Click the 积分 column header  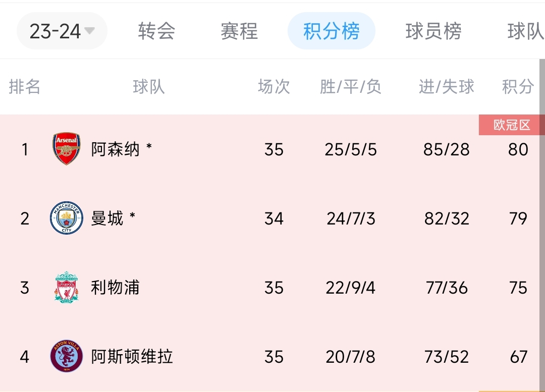(518, 87)
